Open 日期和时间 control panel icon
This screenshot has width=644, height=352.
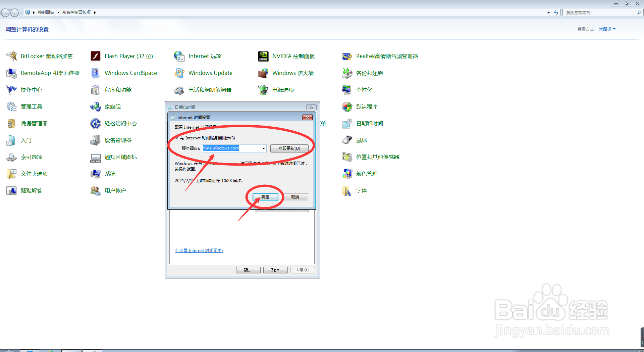pyautogui.click(x=347, y=123)
